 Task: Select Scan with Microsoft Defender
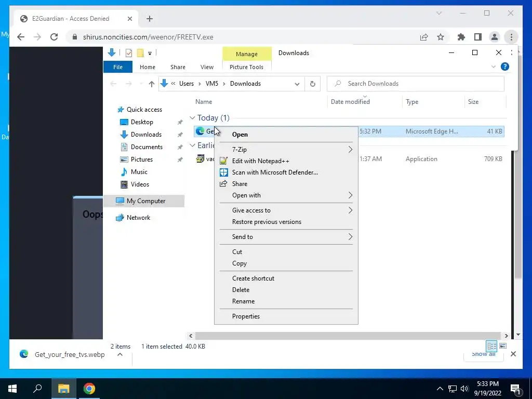(x=286, y=172)
